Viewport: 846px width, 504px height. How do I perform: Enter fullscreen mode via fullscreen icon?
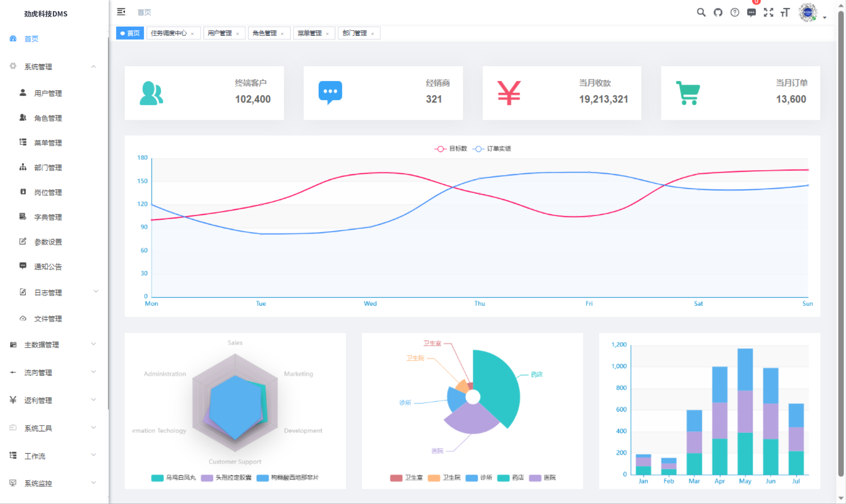coord(768,12)
